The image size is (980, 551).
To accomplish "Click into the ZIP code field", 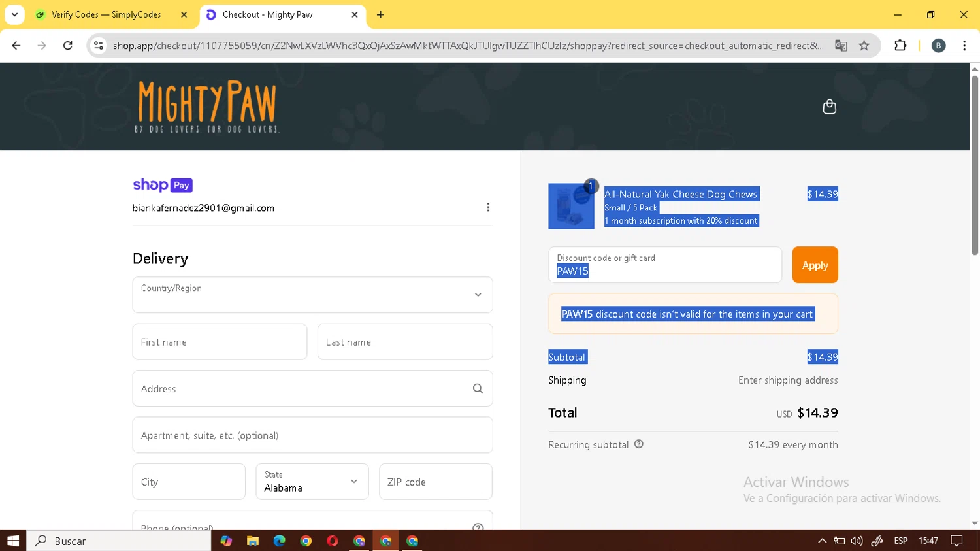I will (435, 482).
